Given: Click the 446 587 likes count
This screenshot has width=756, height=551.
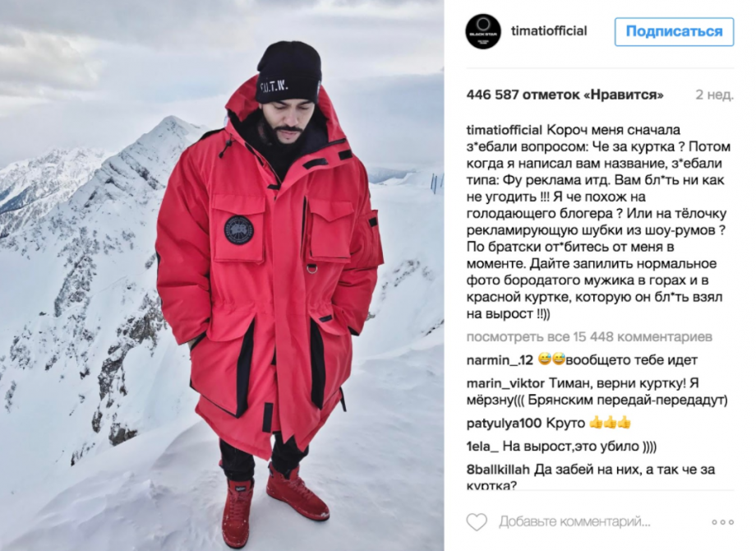Looking at the screenshot, I should coord(565,95).
